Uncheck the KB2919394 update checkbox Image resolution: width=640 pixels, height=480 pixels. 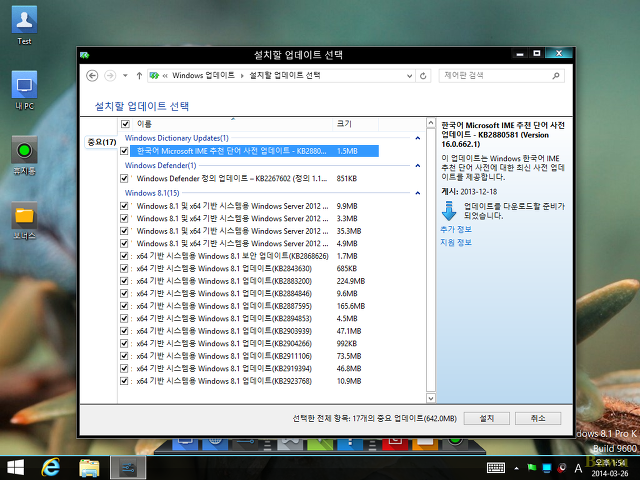124,369
